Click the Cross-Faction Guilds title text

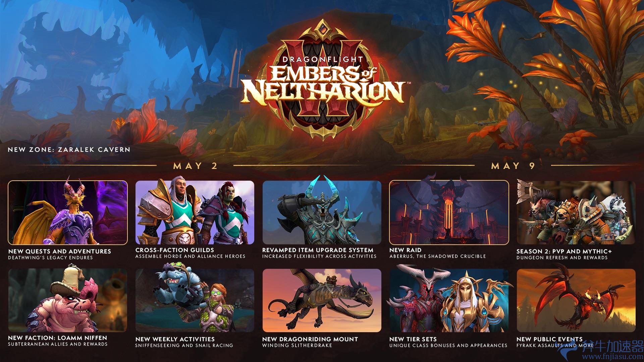click(175, 250)
